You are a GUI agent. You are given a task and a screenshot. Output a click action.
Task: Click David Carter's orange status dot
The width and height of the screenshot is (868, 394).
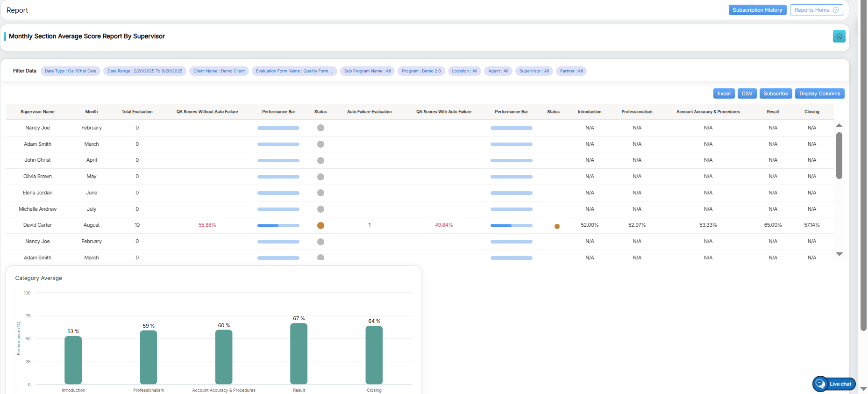(320, 225)
